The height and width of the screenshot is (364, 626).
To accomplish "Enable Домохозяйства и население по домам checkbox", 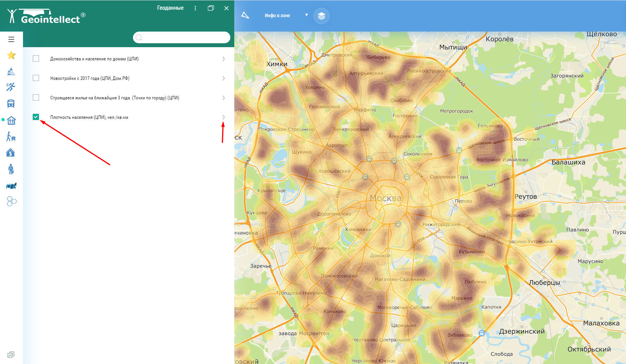I will click(x=36, y=58).
